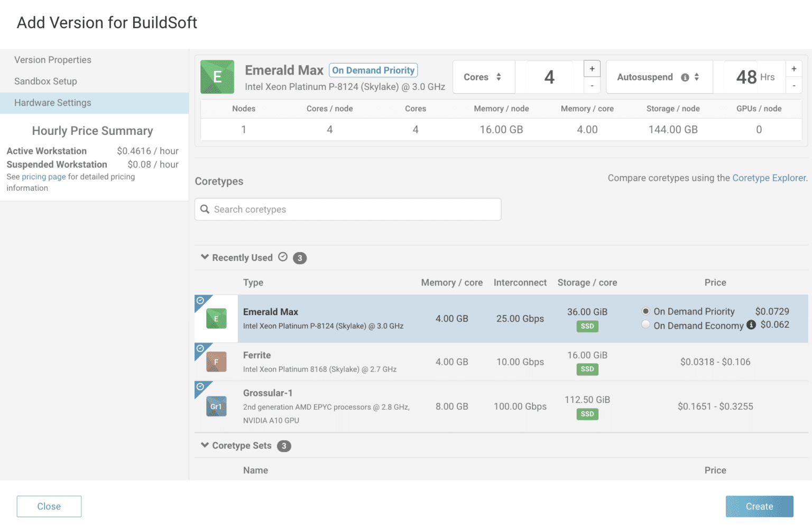Click the info icon next to On Demand Economy

point(751,325)
